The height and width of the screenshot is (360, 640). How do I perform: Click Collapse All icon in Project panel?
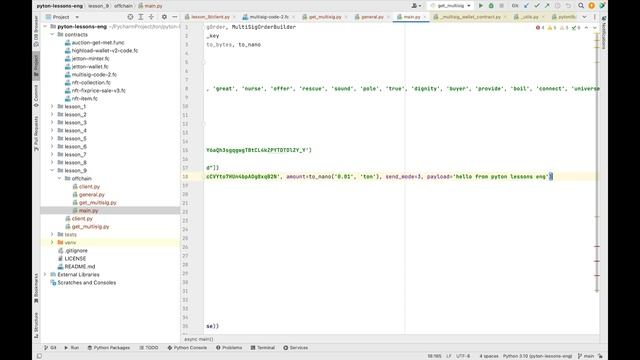[151, 17]
